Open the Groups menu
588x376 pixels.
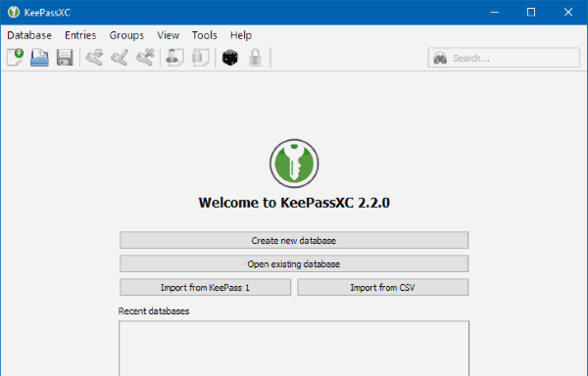point(126,35)
